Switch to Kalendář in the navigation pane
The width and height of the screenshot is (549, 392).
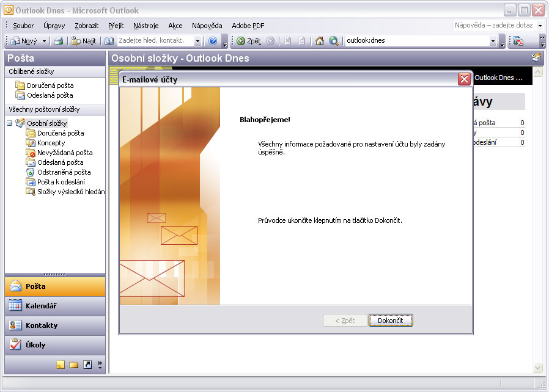[x=54, y=306]
